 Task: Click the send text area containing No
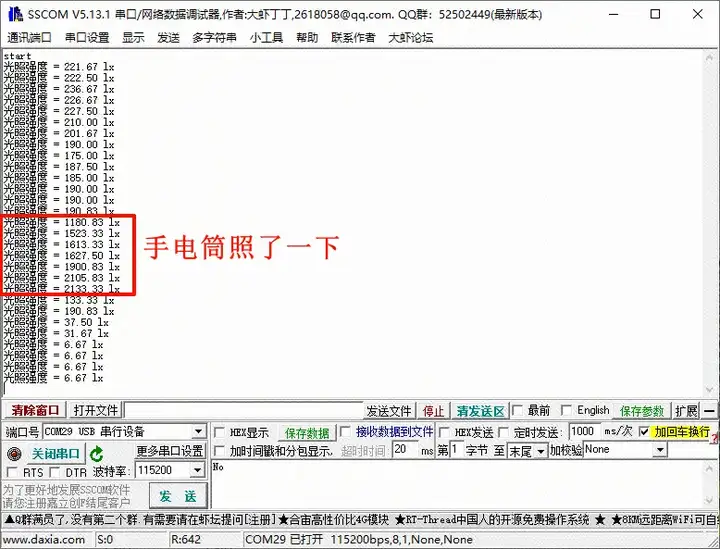click(x=457, y=484)
